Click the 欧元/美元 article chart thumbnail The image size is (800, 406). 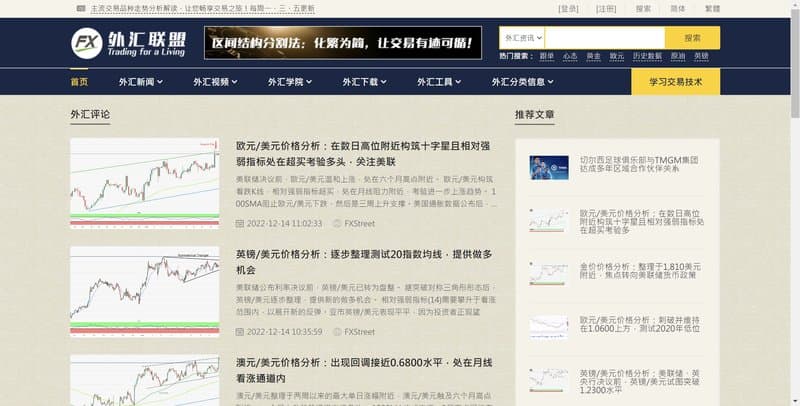coord(145,183)
